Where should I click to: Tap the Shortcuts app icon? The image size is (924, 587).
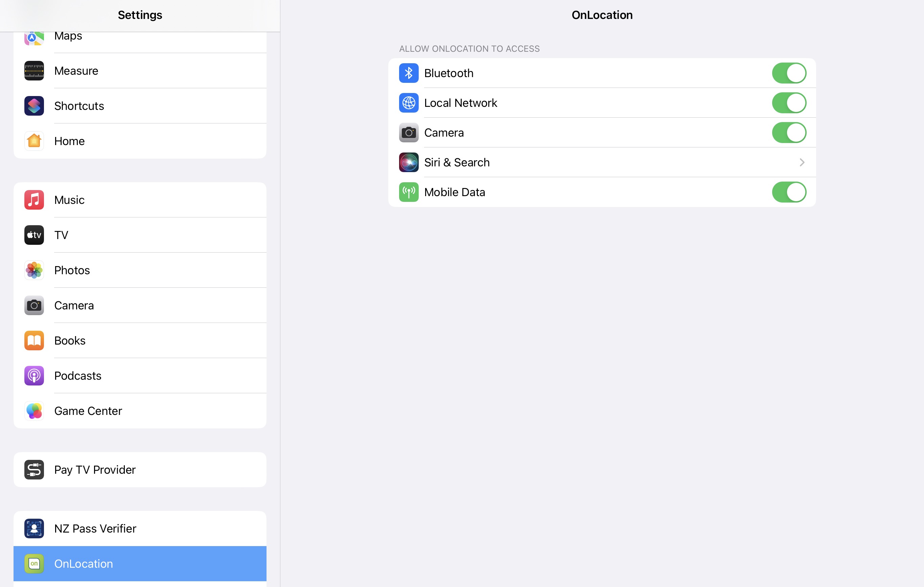tap(34, 106)
